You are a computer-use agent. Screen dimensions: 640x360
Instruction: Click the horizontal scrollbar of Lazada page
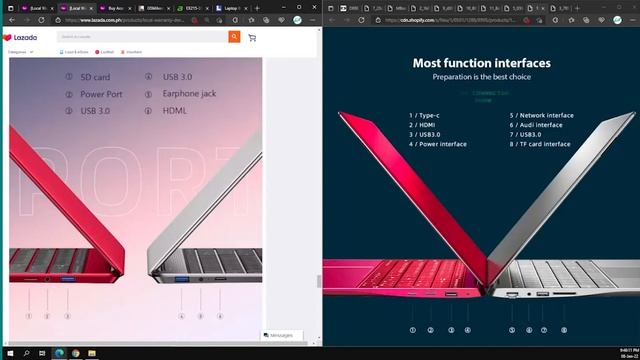[x=158, y=344]
